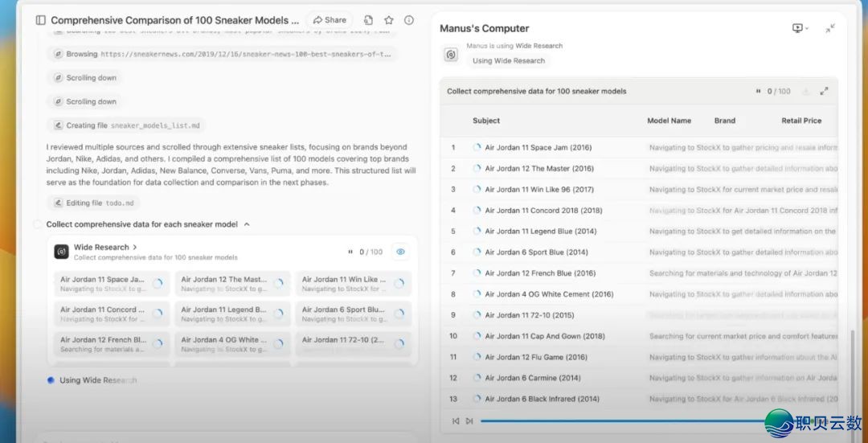This screenshot has height=443, width=868.
Task: Click the progress slider at the bottom
Action: point(627,420)
